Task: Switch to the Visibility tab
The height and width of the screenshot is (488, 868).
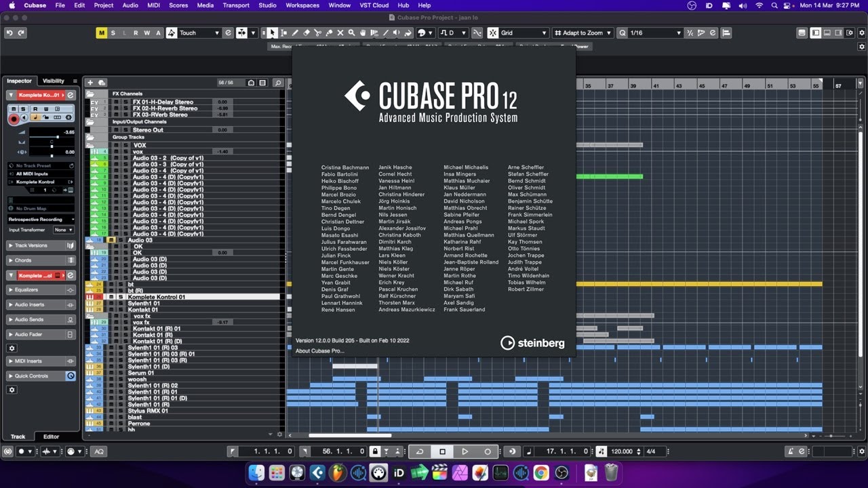Action: (54, 81)
